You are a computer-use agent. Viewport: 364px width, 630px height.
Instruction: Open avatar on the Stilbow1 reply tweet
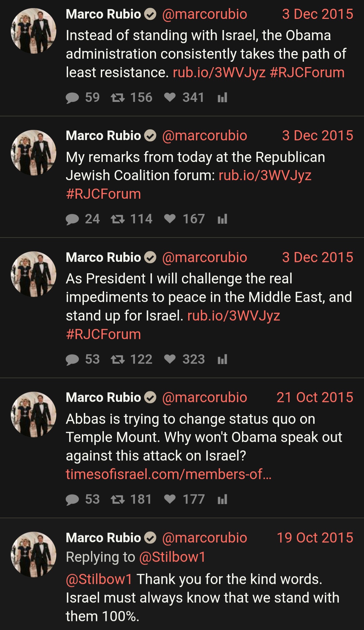click(x=33, y=555)
